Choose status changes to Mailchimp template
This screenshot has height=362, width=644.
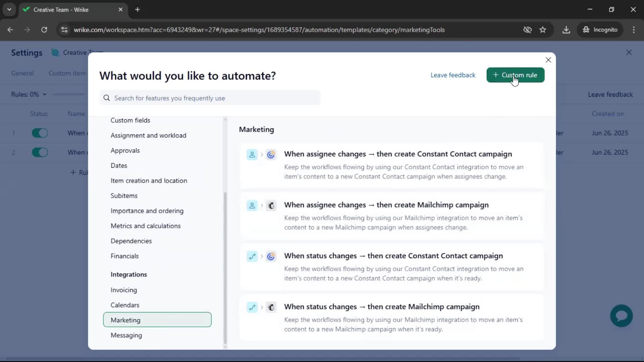point(392,318)
